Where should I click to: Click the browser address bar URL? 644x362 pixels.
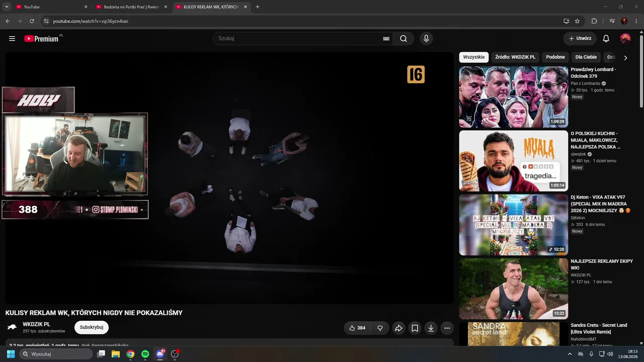click(91, 21)
